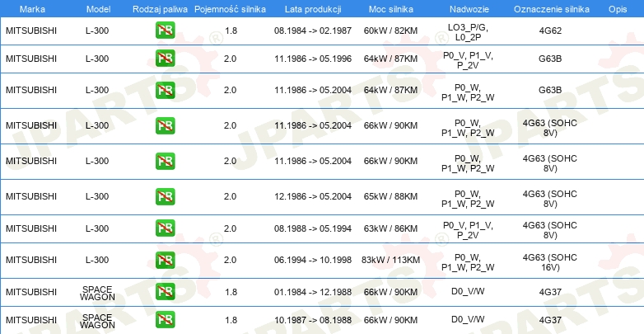
Task: Select the "Pojemność silnika" column header
Action: coord(230,9)
